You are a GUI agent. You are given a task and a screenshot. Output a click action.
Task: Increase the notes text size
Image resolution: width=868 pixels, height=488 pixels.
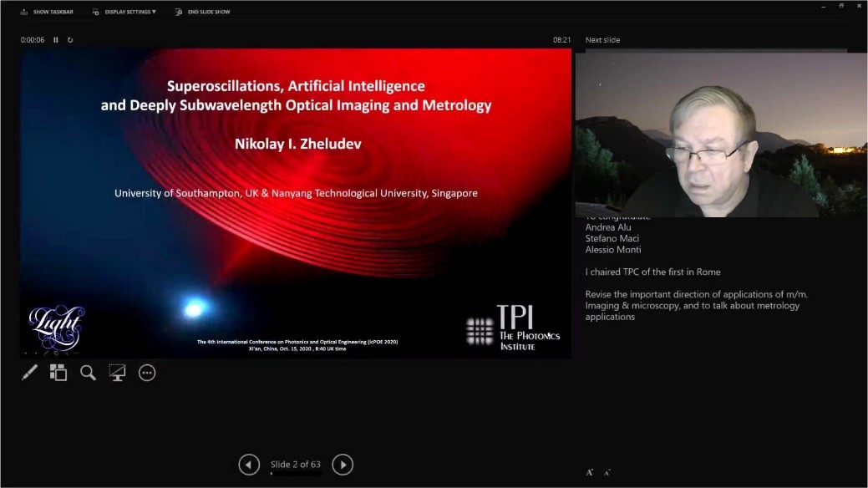click(x=590, y=472)
